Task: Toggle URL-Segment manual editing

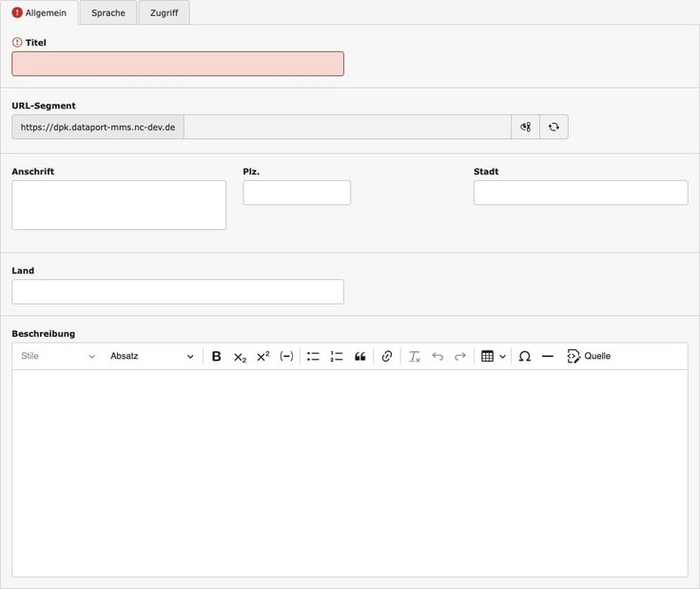Action: coord(525,127)
